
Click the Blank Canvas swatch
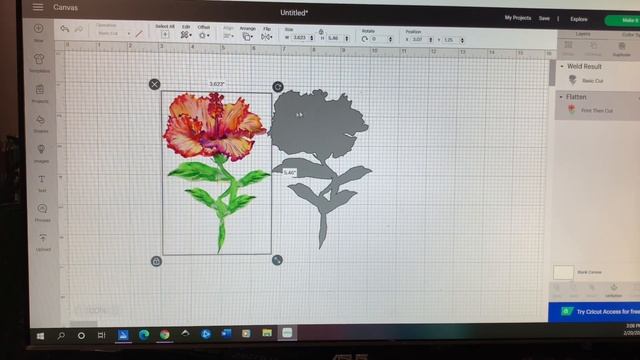click(x=563, y=272)
